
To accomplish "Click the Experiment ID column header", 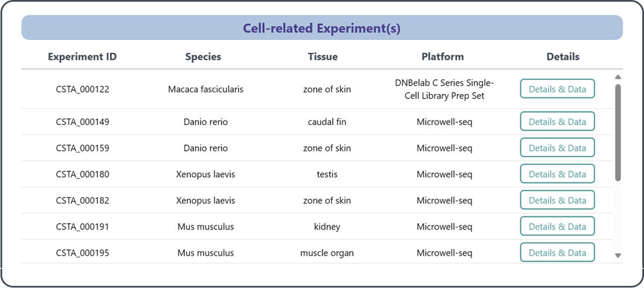I will pyautogui.click(x=82, y=57).
